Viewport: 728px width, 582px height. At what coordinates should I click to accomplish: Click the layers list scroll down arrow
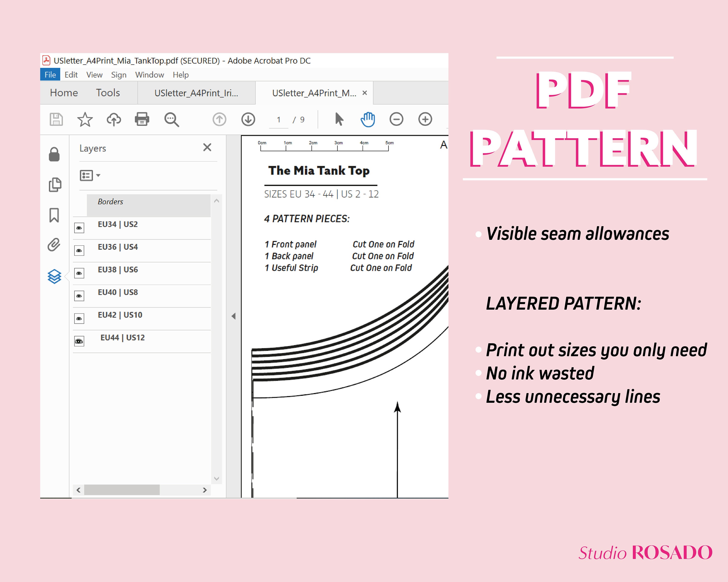(217, 478)
